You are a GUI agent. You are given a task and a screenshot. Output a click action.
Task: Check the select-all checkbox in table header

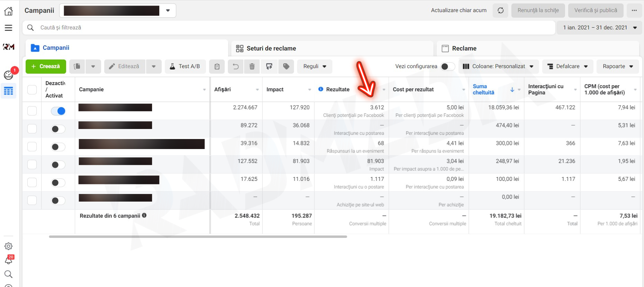pyautogui.click(x=32, y=90)
